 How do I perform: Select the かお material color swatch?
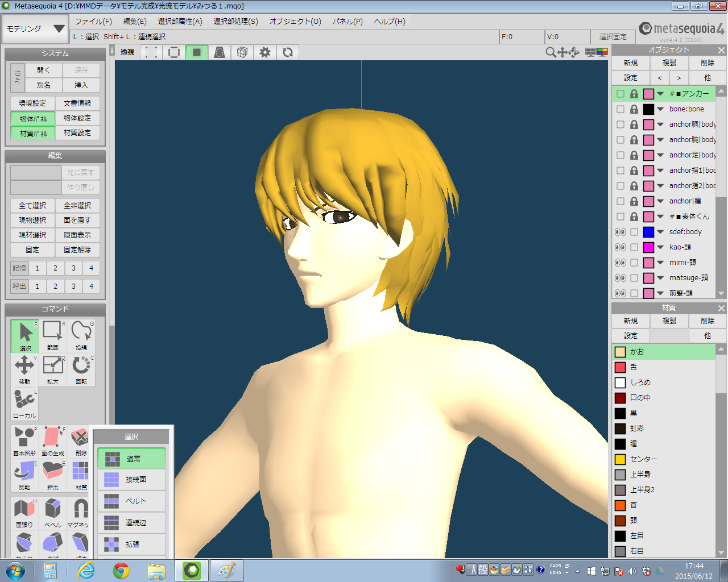[x=621, y=352]
